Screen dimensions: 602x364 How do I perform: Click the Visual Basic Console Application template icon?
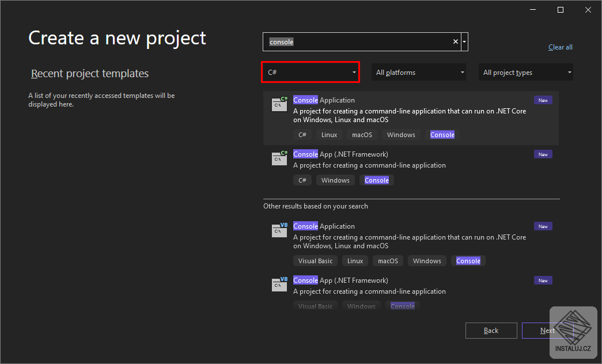pos(279,230)
